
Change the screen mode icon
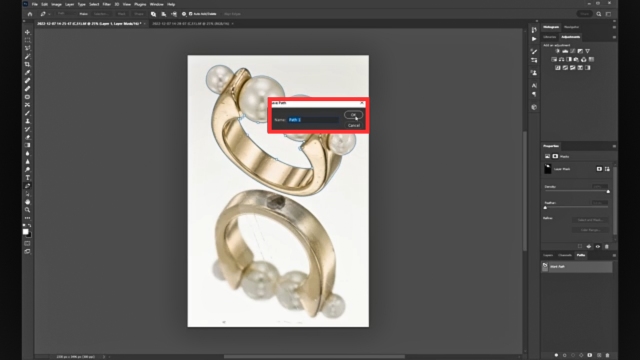coord(27,251)
